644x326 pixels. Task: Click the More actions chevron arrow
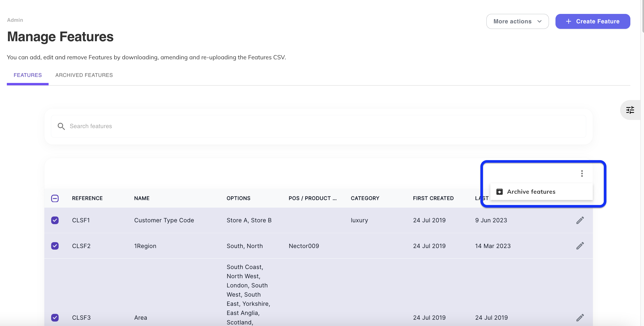tap(539, 22)
